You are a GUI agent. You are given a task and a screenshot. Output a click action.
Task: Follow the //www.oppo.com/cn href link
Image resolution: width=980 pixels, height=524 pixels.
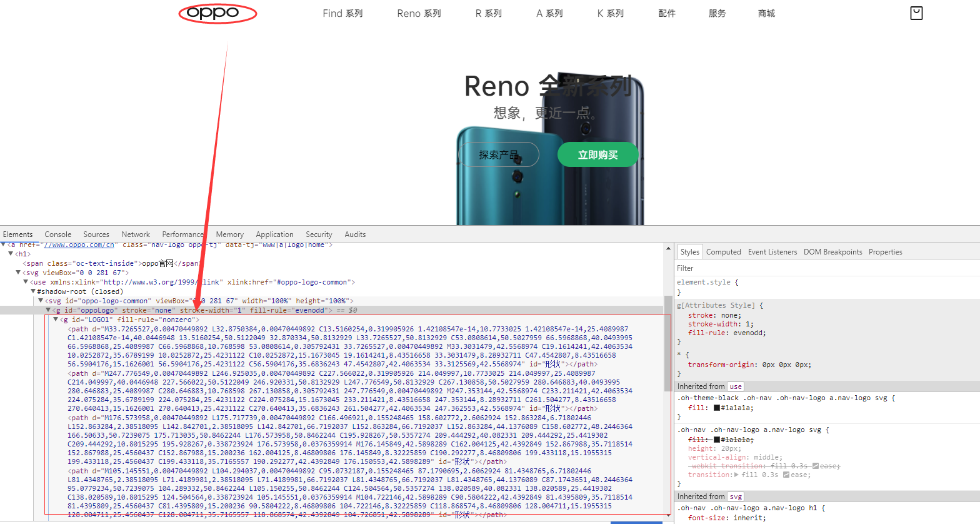click(x=78, y=244)
